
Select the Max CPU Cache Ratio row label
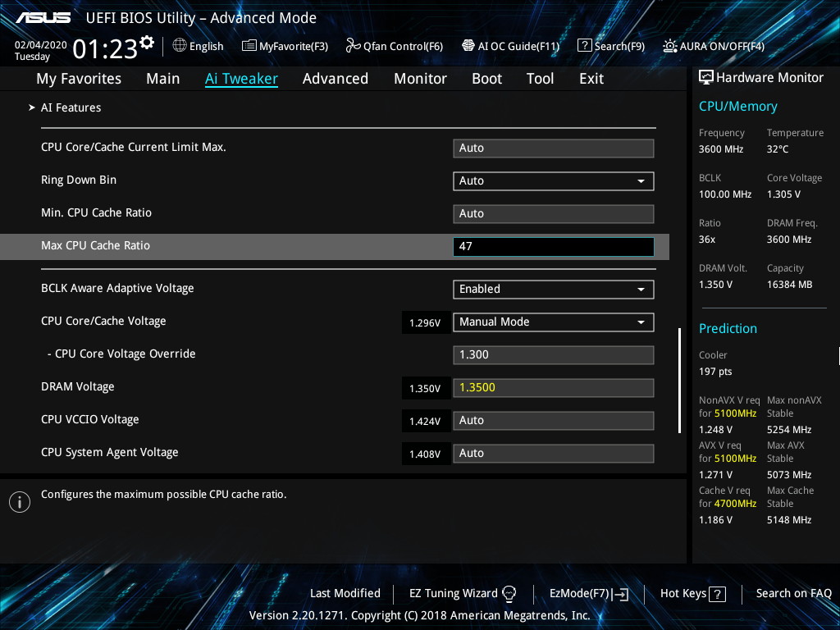(95, 245)
